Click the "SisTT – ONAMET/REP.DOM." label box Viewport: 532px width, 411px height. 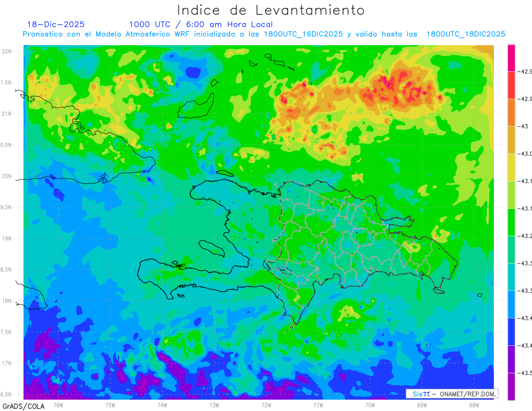[x=452, y=394]
